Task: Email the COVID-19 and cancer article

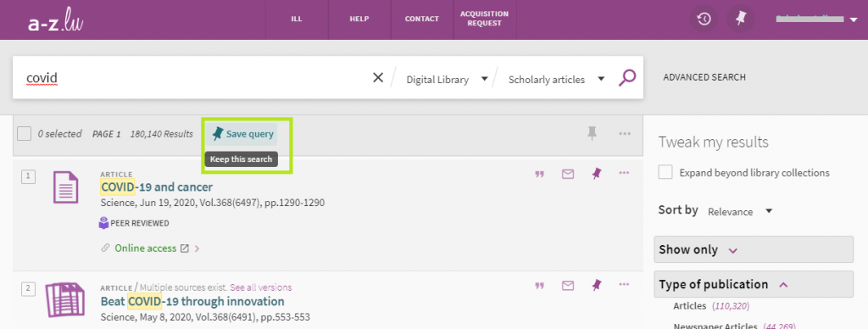Action: (567, 174)
